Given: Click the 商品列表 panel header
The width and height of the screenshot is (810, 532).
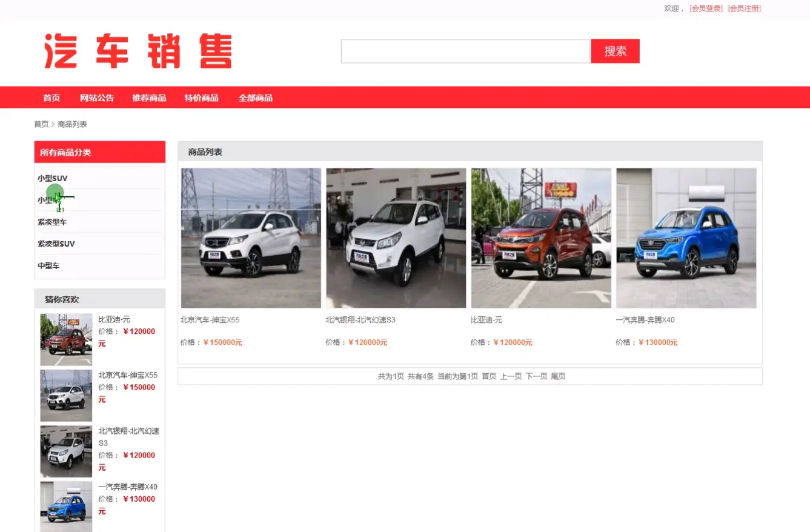Looking at the screenshot, I should 470,151.
